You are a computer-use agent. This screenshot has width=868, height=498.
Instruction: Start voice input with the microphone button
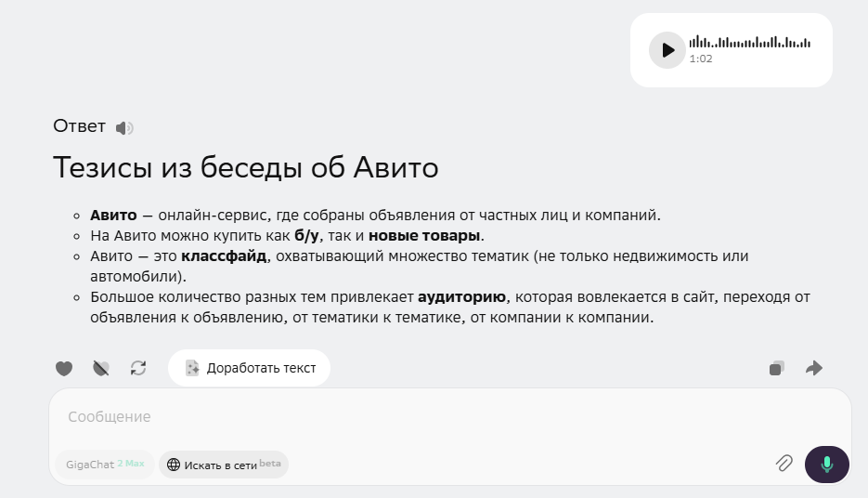pyautogui.click(x=826, y=464)
